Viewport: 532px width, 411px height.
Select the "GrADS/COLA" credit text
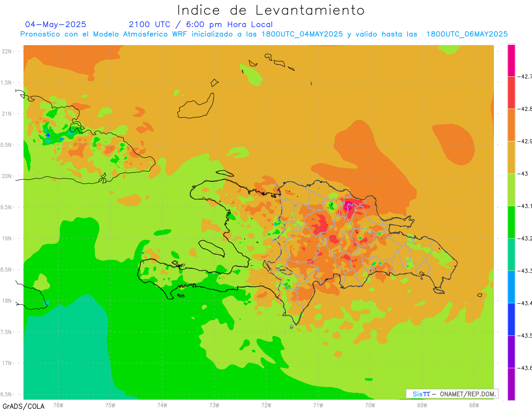click(23, 406)
